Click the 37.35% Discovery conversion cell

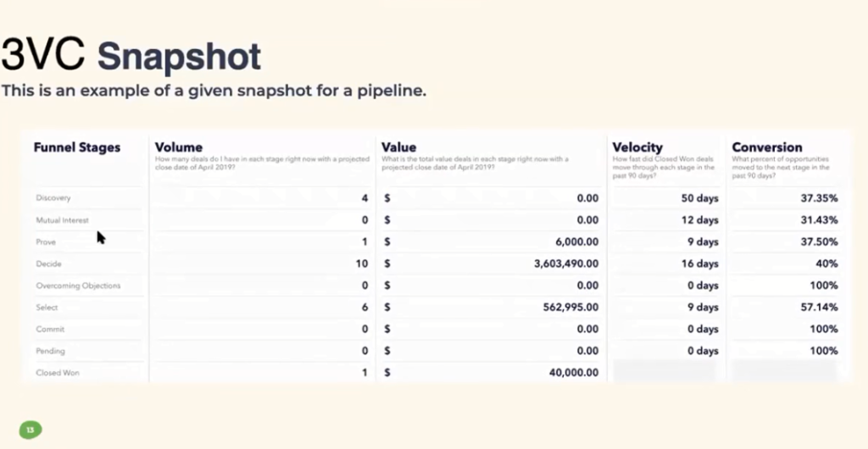point(819,198)
